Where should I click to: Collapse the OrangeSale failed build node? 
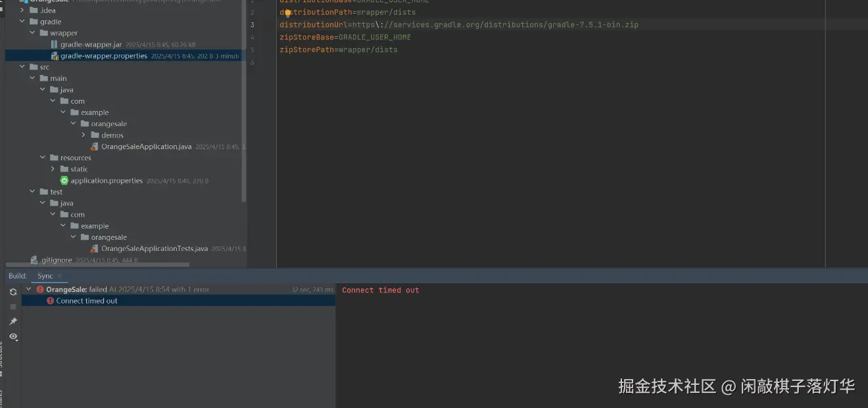[28, 289]
